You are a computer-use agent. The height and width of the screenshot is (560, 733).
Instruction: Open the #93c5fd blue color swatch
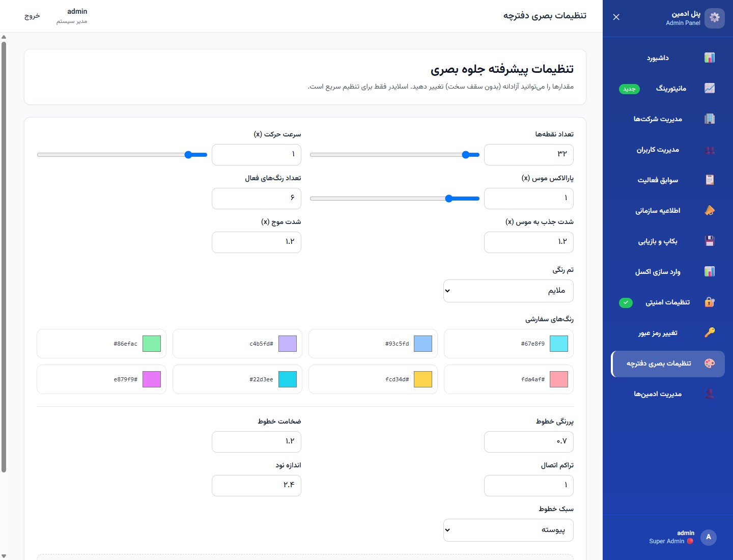click(423, 344)
